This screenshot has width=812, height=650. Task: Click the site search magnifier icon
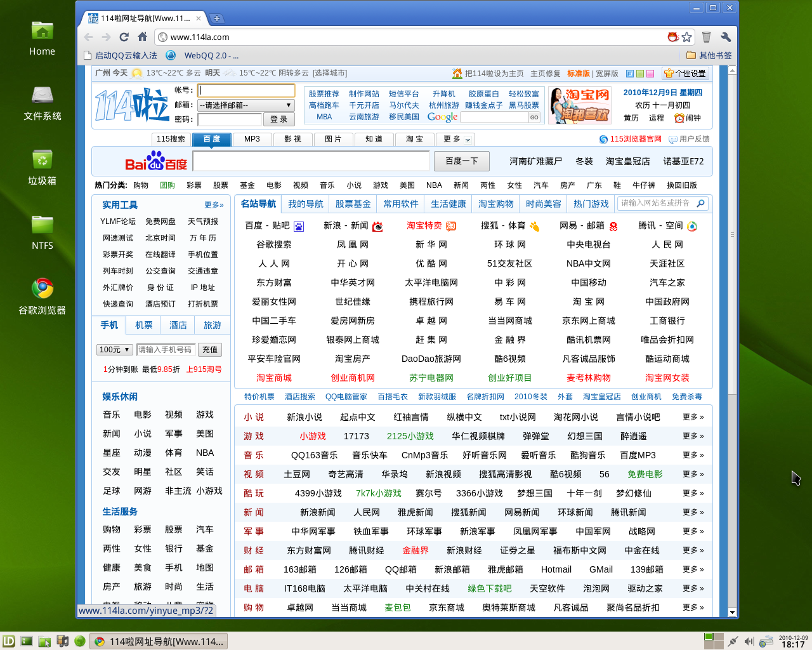[x=700, y=203]
